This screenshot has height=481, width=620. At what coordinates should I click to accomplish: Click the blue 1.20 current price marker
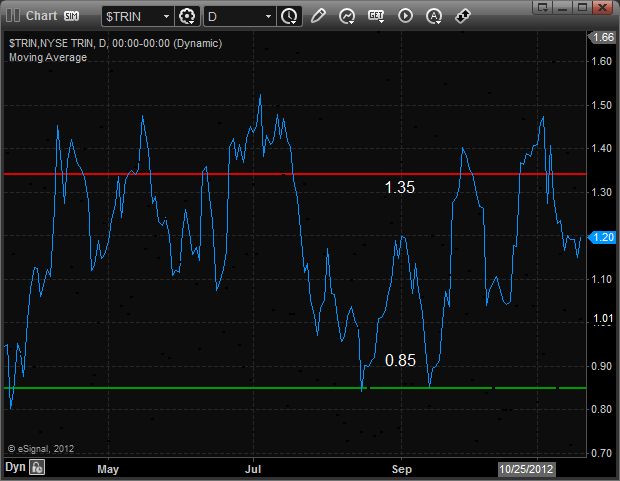tap(601, 237)
